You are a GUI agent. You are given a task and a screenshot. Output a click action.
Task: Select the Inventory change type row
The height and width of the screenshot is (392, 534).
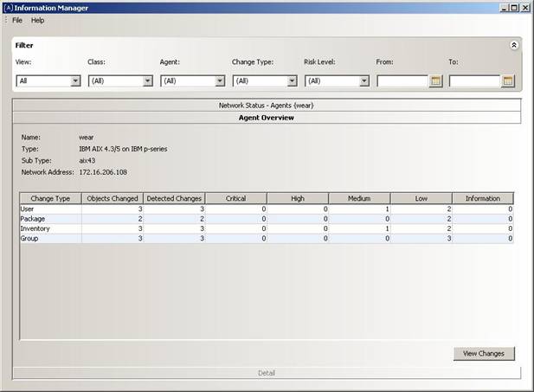point(49,228)
